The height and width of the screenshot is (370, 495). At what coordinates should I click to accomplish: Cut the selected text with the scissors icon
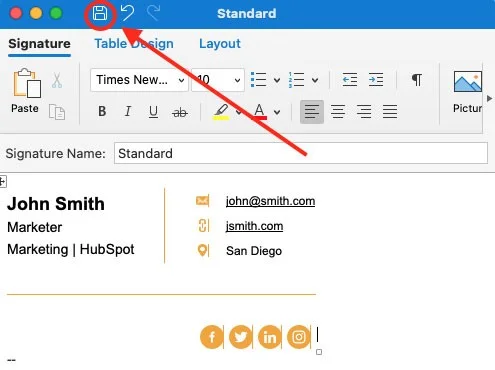point(57,81)
